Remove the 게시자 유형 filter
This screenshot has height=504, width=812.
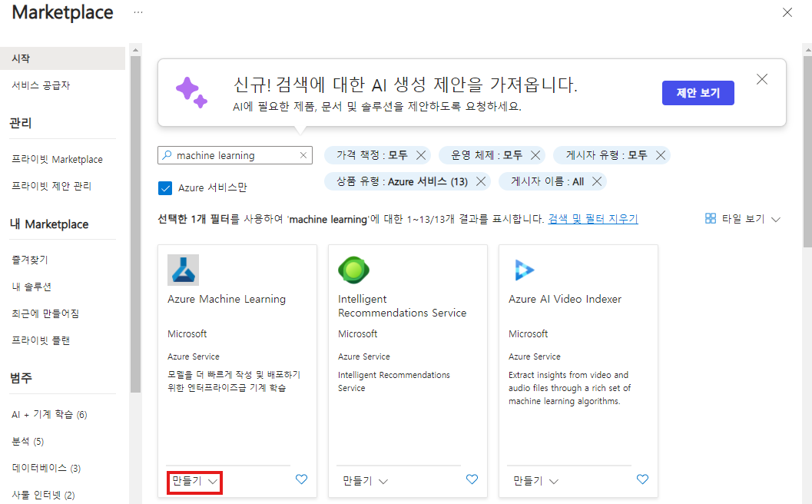660,155
